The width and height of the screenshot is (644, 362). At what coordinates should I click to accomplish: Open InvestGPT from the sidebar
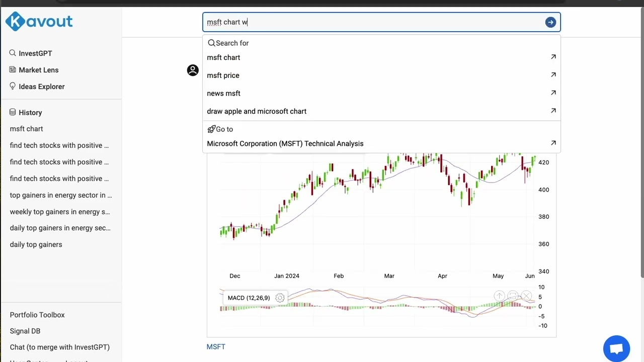click(x=35, y=53)
